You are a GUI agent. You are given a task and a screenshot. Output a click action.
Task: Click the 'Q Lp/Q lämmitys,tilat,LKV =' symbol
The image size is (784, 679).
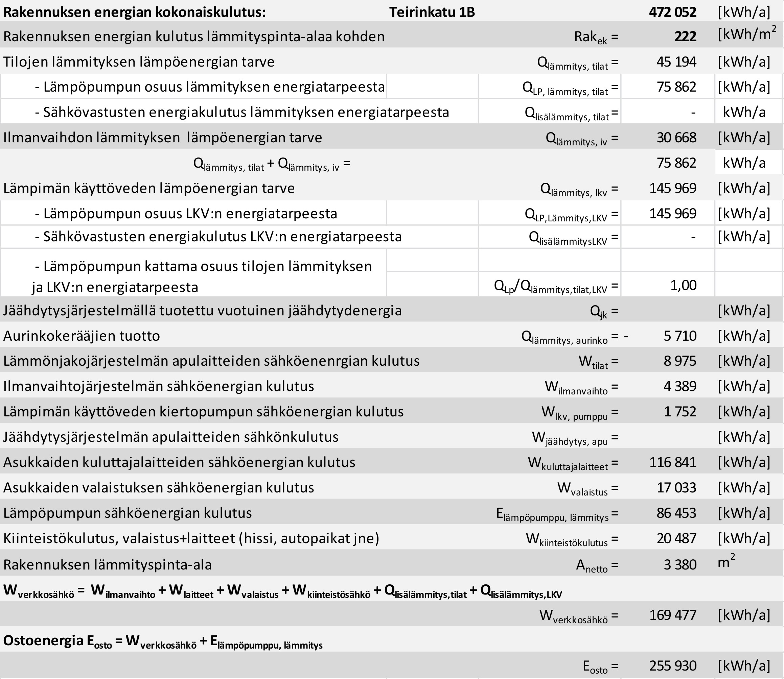[x=556, y=287]
